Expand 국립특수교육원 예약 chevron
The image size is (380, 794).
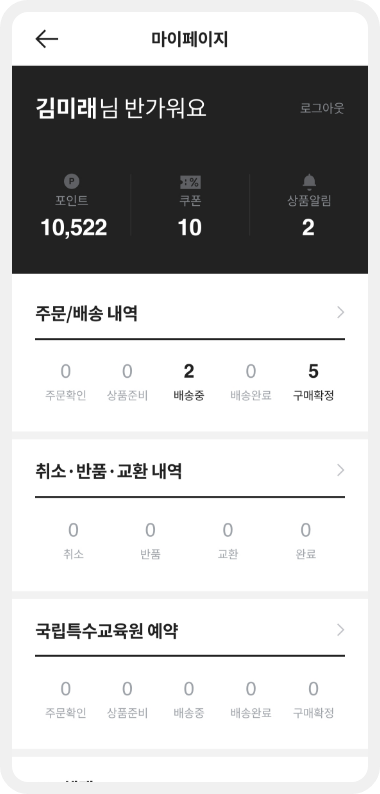point(340,630)
